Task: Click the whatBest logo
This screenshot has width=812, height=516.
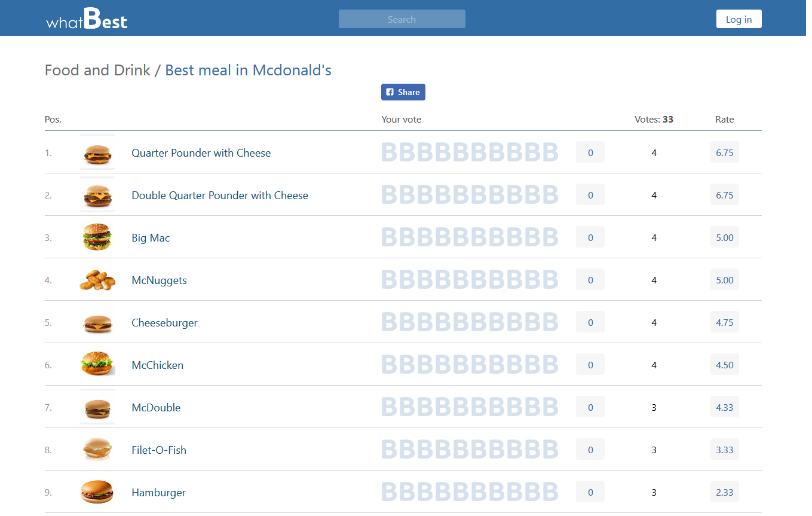Action: pos(87,19)
